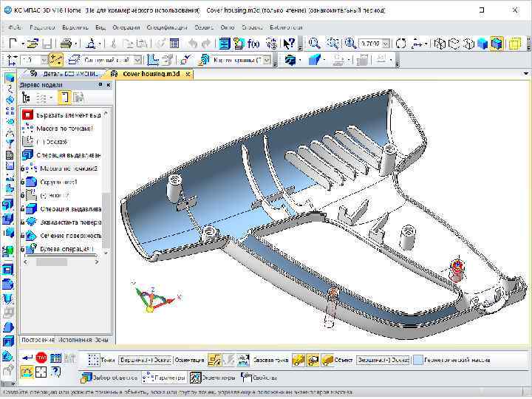Pin the Дерево модели panel
Viewport: 532px width, 399px height.
click(100, 84)
